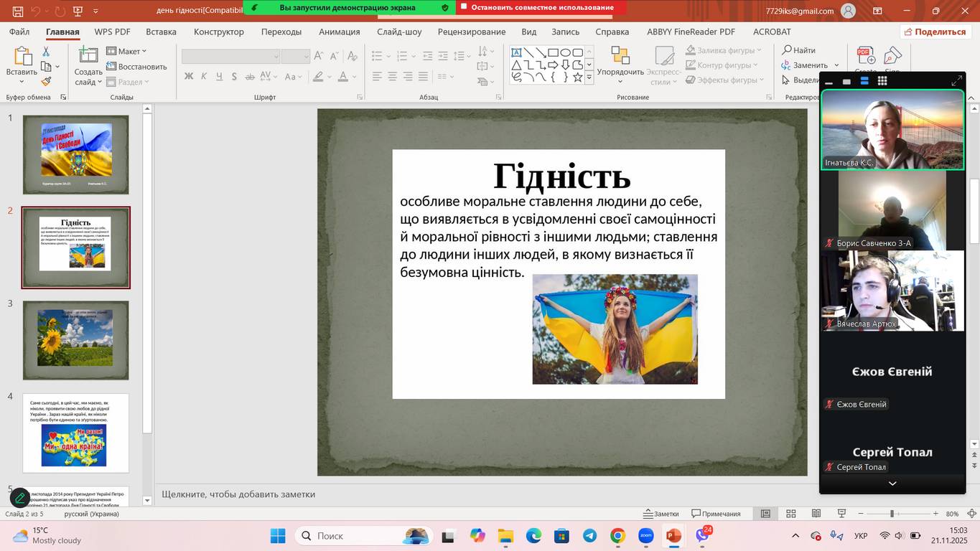Image resolution: width=980 pixels, height=551 pixels.
Task: Switch to Reading view icon
Action: tap(816, 514)
